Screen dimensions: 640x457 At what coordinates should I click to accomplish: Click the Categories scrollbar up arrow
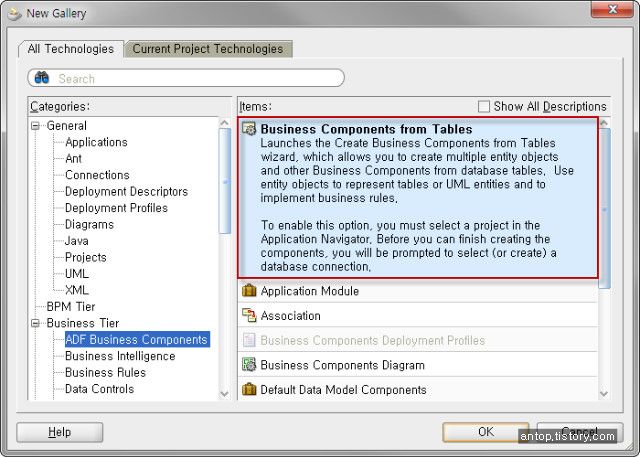(224, 122)
